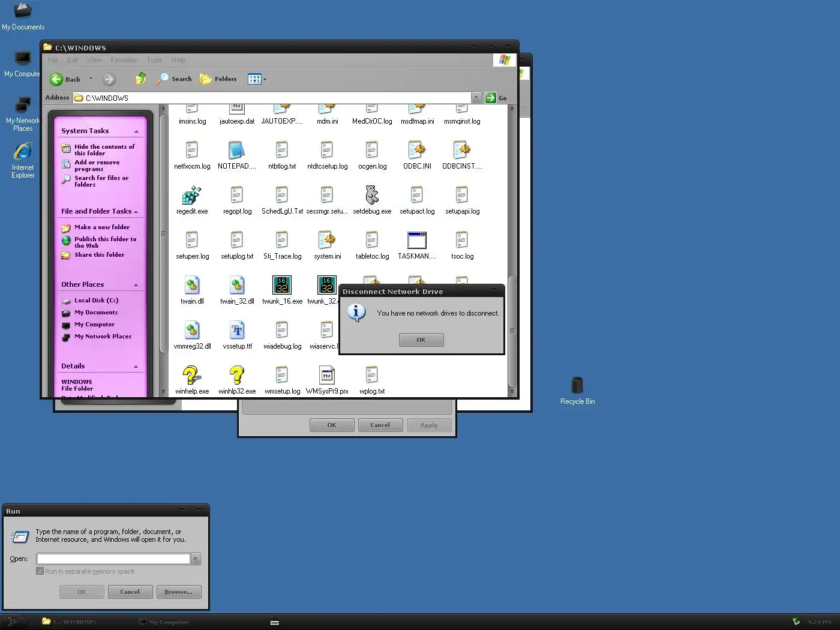Select the winhelp.exe question mark icon
The width and height of the screenshot is (840, 630).
pos(192,375)
